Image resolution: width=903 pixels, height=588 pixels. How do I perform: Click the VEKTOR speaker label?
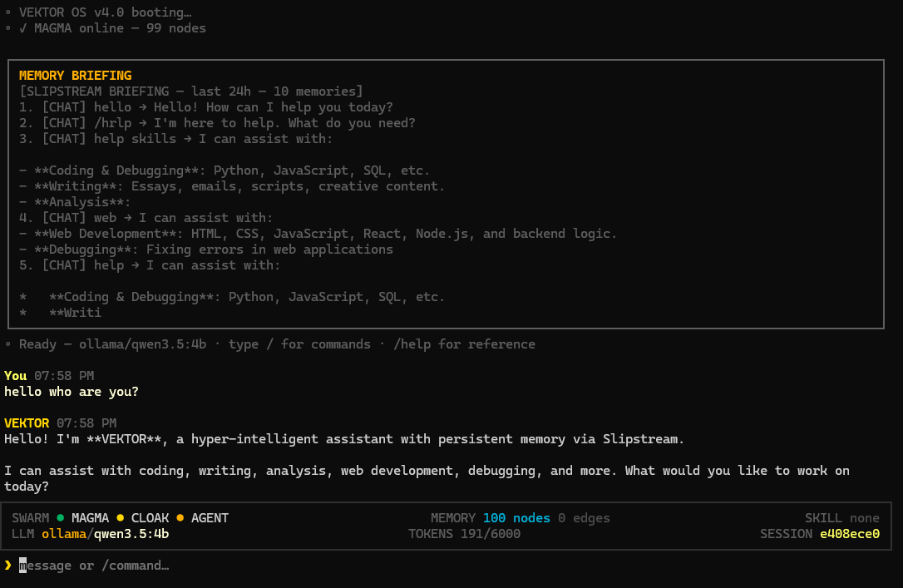[x=26, y=422]
